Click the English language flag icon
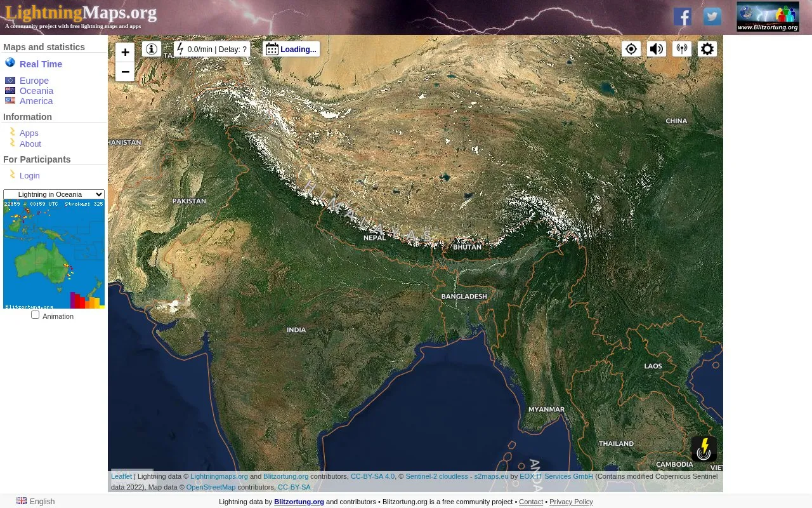Viewport: 812px width, 508px height. click(22, 501)
